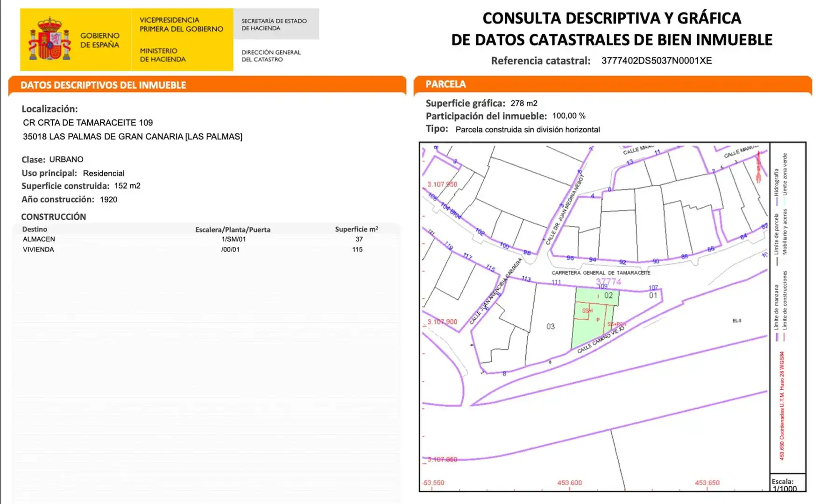Click the 'Localización:' label
Image resolution: width=820 pixels, height=504 pixels.
(x=49, y=109)
